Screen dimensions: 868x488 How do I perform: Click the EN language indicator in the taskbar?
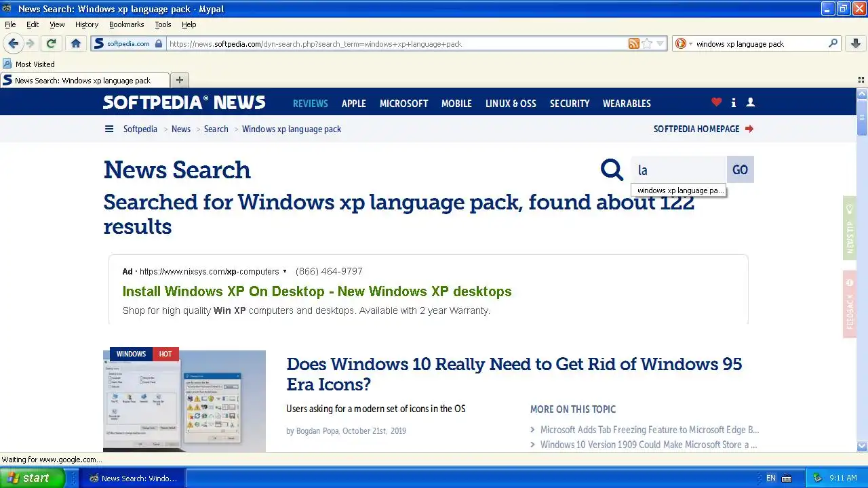pyautogui.click(x=771, y=478)
